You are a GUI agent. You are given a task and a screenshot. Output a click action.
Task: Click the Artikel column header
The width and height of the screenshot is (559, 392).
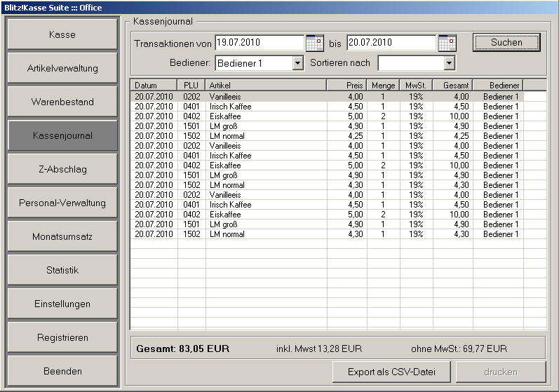point(266,85)
